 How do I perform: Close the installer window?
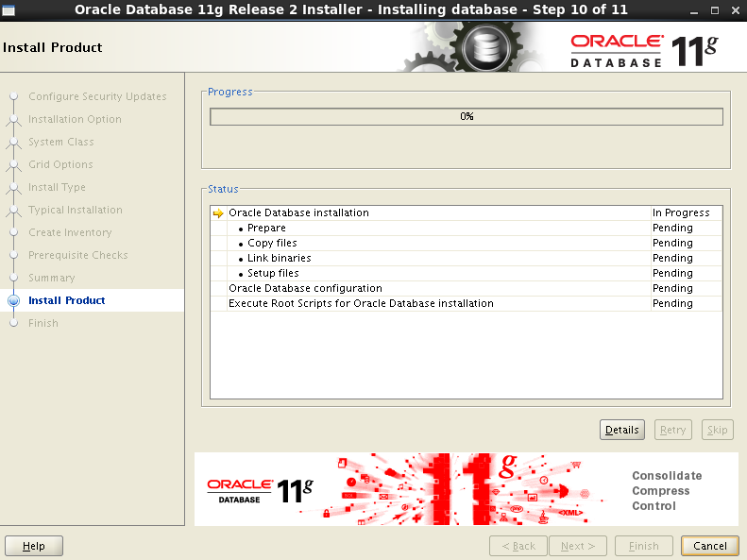click(x=736, y=10)
